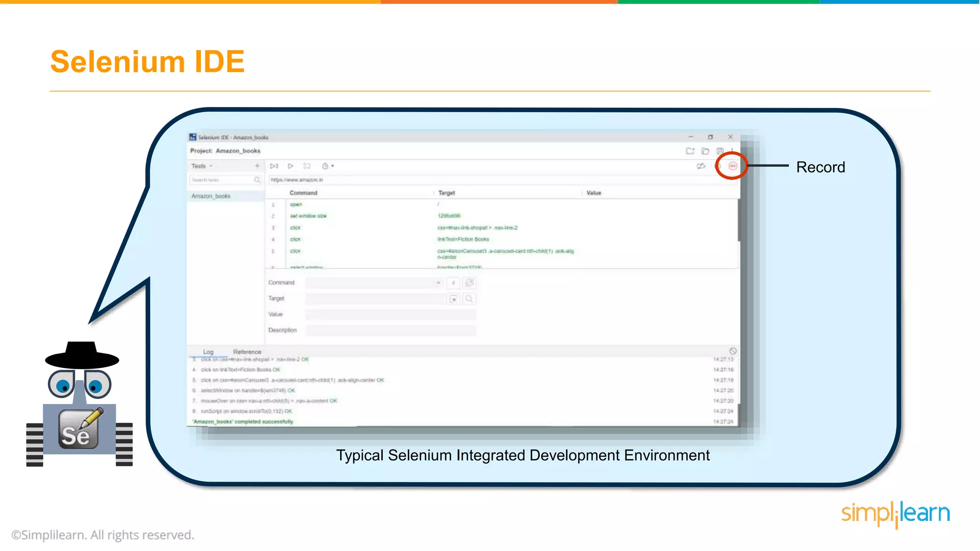980x551 pixels.
Task: Click the Project: Amazon_books title
Action: point(225,151)
